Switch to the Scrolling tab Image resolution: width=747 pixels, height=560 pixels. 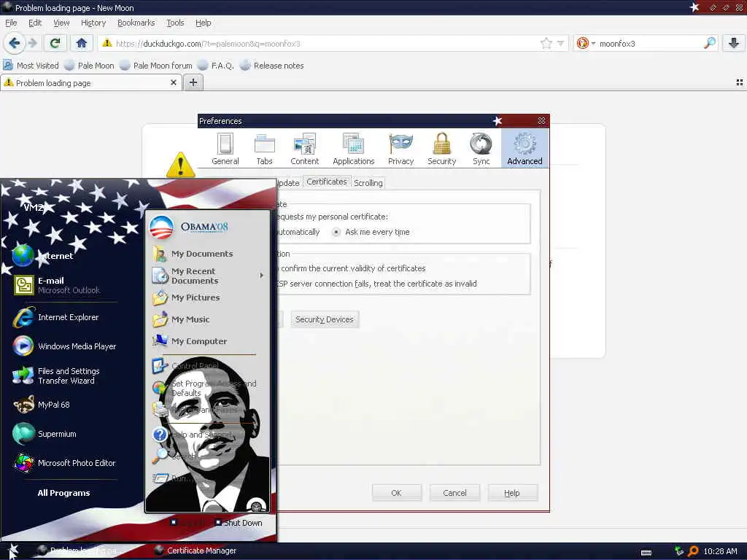(368, 183)
